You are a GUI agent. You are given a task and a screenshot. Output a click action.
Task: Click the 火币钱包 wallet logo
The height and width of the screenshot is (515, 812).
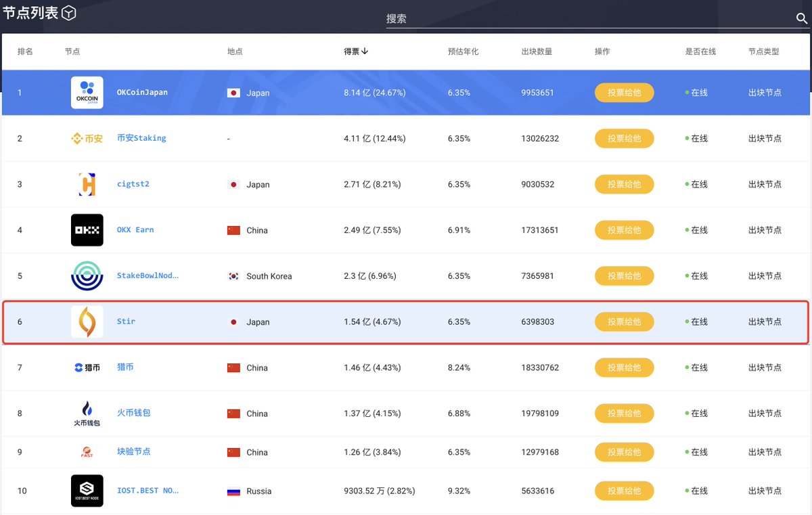point(87,413)
